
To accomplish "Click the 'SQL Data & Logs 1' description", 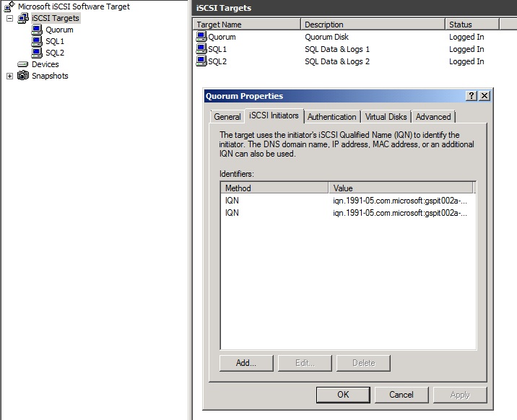I will [x=337, y=49].
